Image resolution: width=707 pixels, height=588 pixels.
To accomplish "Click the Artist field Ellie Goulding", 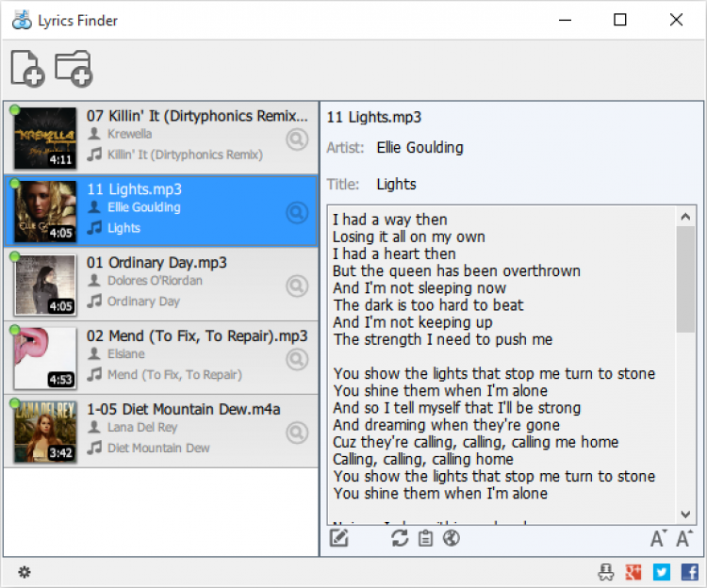I will click(x=419, y=147).
